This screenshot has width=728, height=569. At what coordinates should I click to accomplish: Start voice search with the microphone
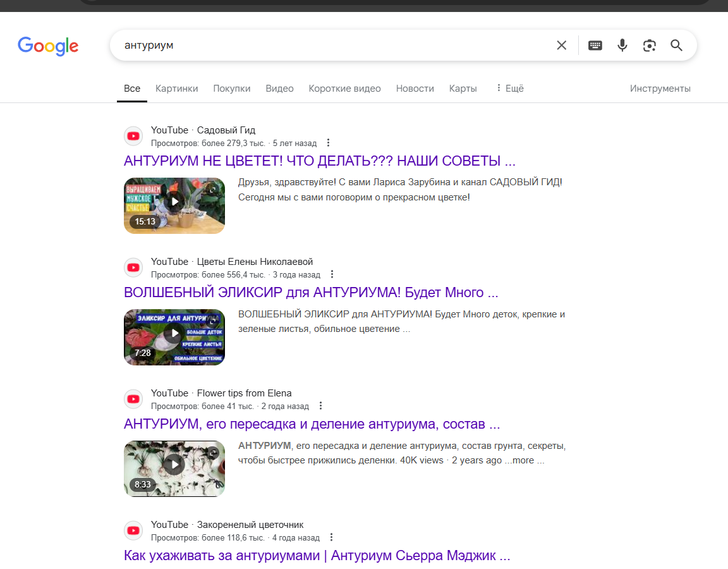pyautogui.click(x=622, y=45)
